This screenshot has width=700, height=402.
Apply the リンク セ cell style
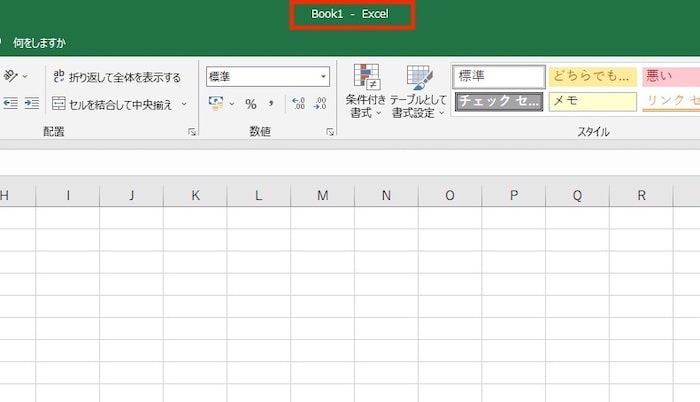coord(671,101)
